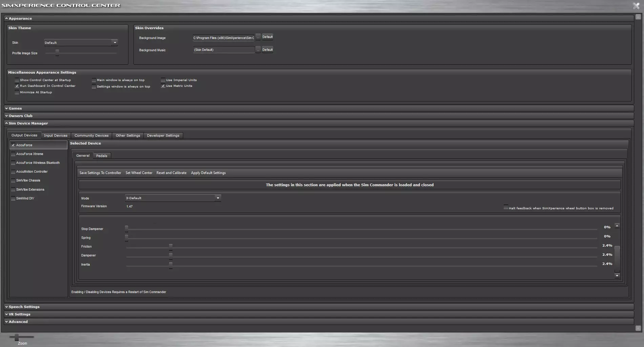This screenshot has height=347, width=644.
Task: Click the Stop Dampener slider handle
Action: (x=126, y=229)
